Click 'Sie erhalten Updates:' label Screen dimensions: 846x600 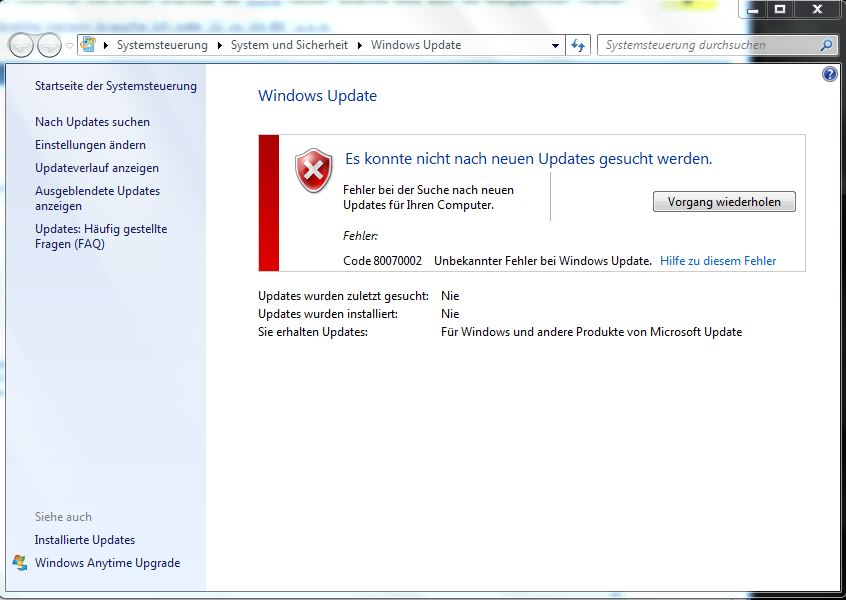[312, 332]
